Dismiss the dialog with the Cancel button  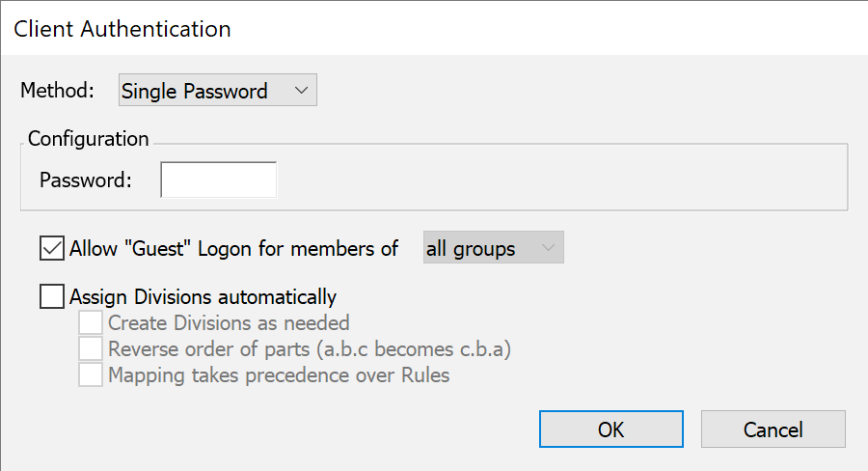click(x=773, y=429)
